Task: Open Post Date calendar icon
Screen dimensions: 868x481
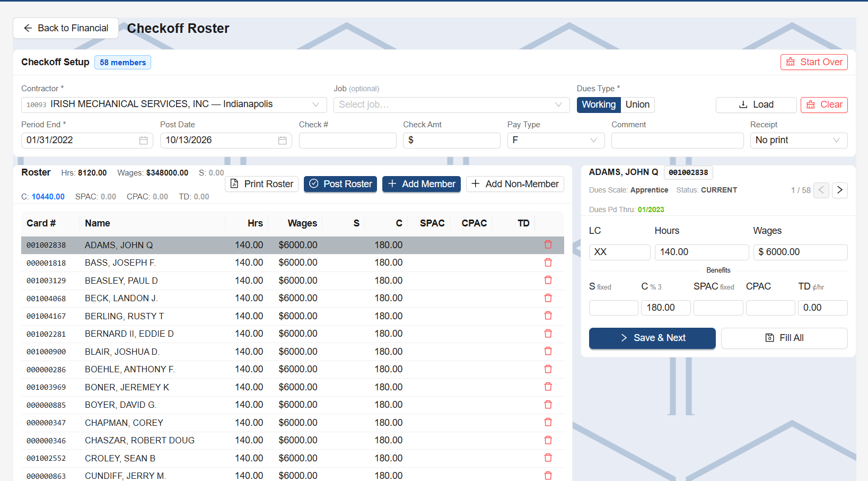Action: click(x=282, y=141)
